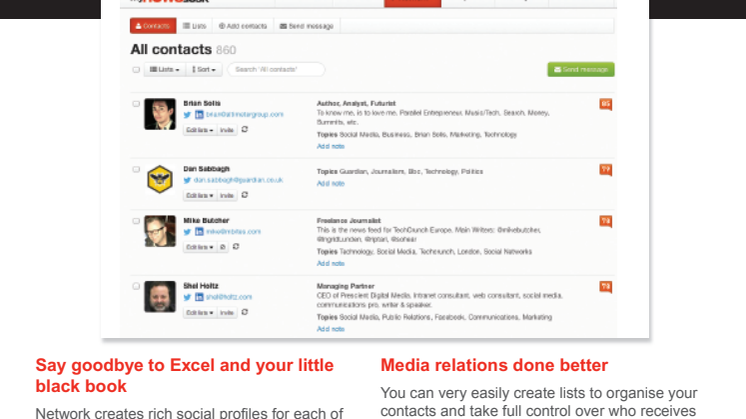Open Shel Holtz LinkedIn icon
Image resolution: width=746 pixels, height=419 pixels.
199,297
